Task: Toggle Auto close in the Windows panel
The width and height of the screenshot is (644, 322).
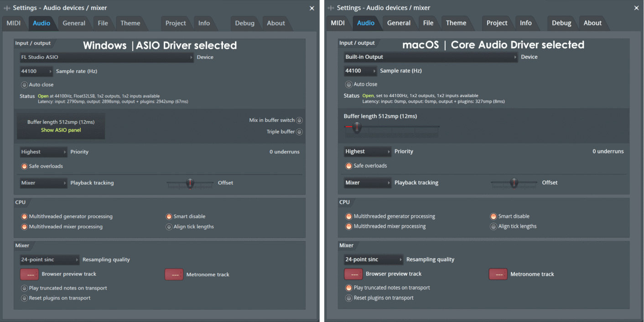Action: (25, 84)
